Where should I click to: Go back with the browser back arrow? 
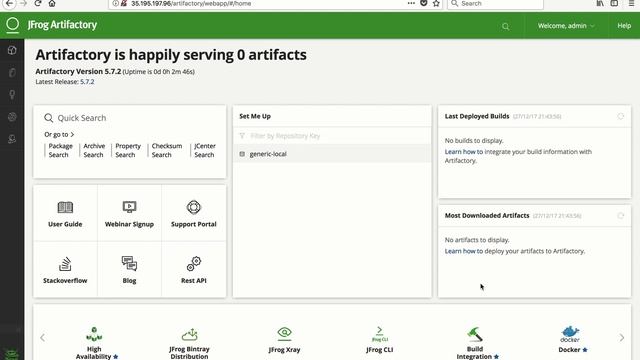point(9,3)
